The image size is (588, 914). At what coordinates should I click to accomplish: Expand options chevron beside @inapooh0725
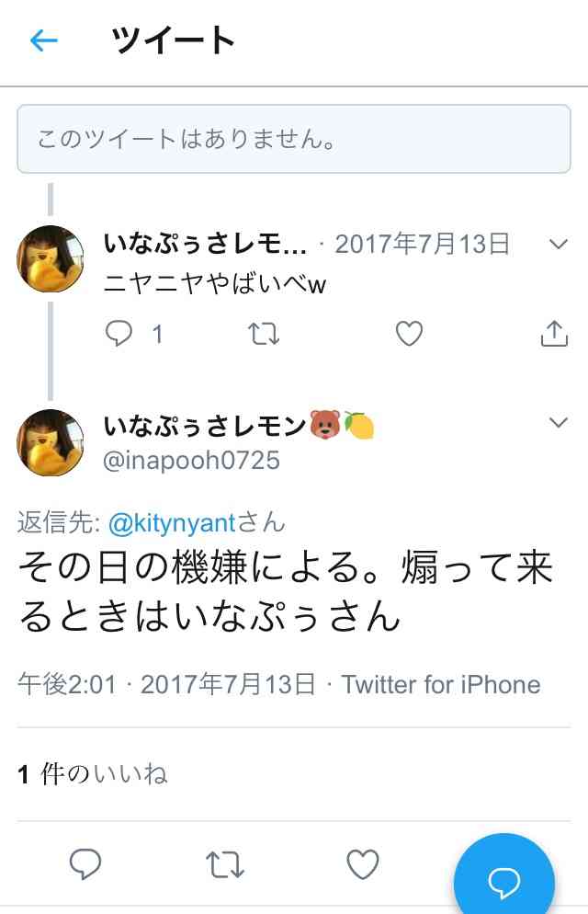558,423
